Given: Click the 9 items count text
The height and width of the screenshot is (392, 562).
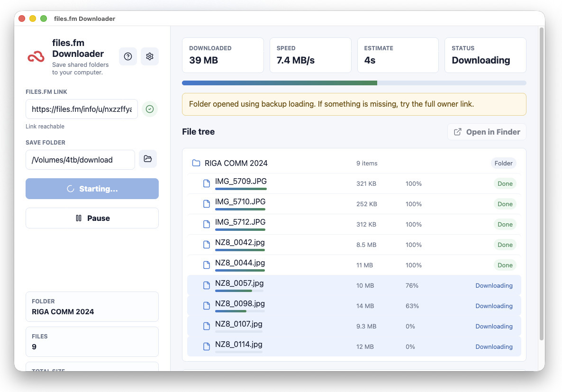Looking at the screenshot, I should click(x=367, y=163).
